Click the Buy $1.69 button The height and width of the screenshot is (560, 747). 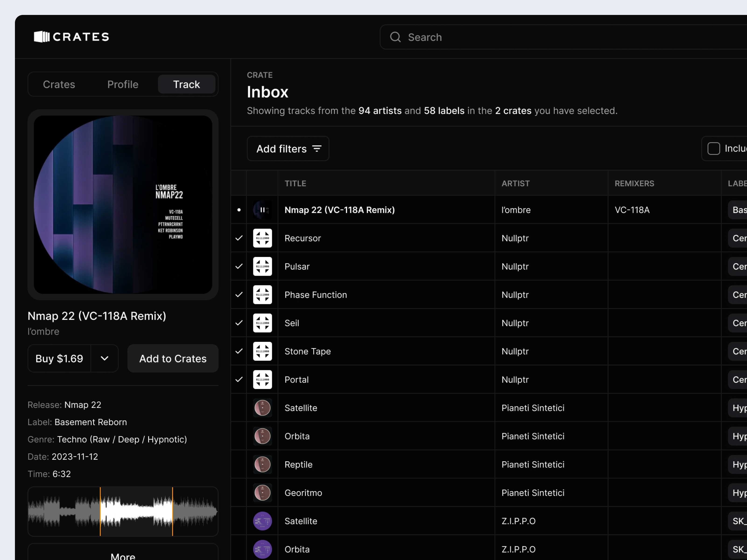click(60, 358)
